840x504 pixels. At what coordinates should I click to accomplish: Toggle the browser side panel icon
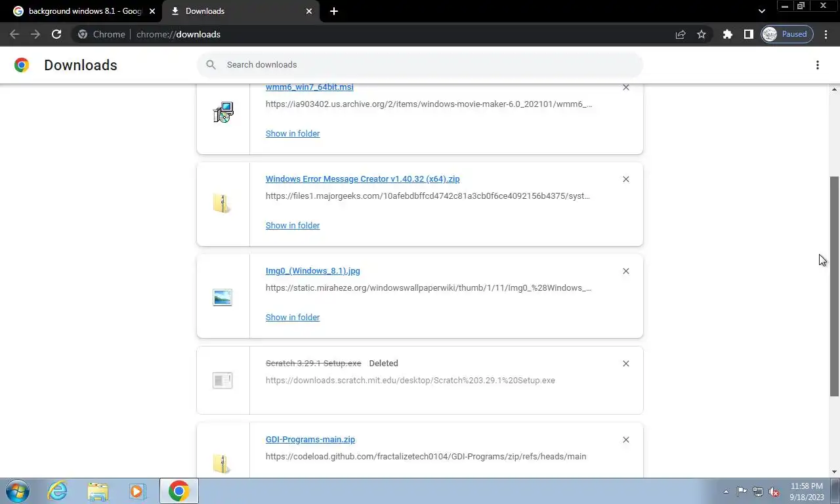(748, 34)
